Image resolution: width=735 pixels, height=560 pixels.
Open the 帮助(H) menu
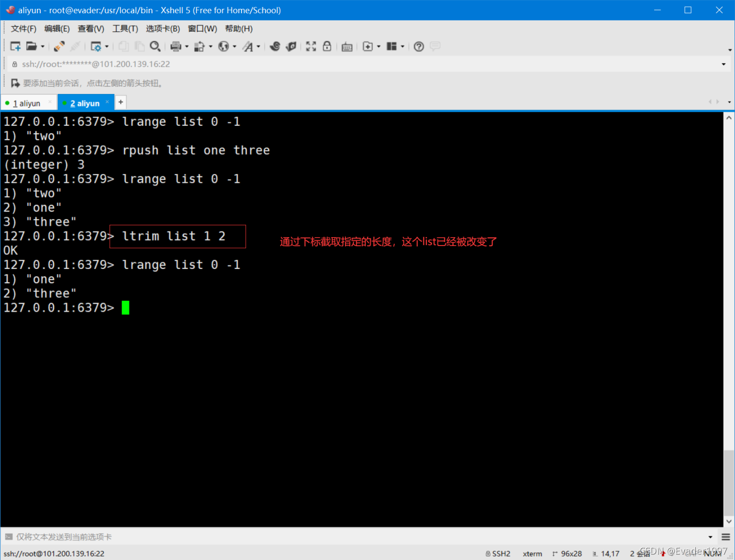[x=239, y=29]
